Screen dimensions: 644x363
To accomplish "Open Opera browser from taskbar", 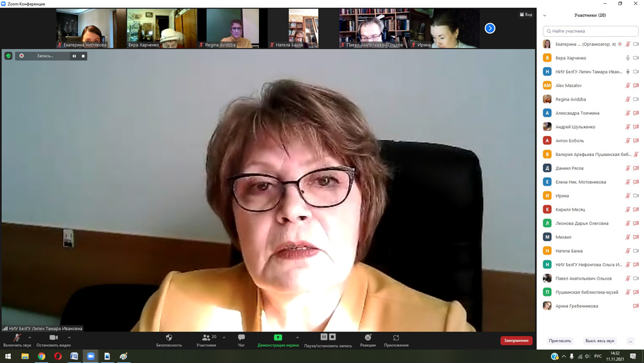I will [x=58, y=356].
